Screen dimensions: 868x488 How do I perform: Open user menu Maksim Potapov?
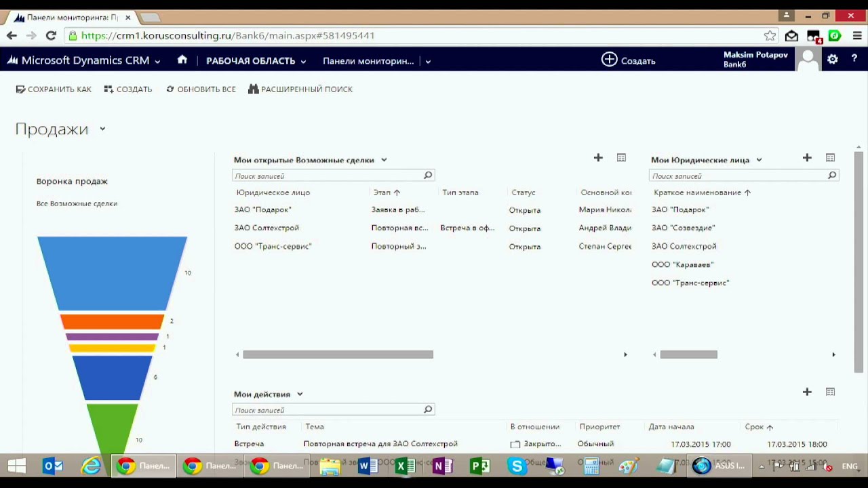pyautogui.click(x=755, y=60)
